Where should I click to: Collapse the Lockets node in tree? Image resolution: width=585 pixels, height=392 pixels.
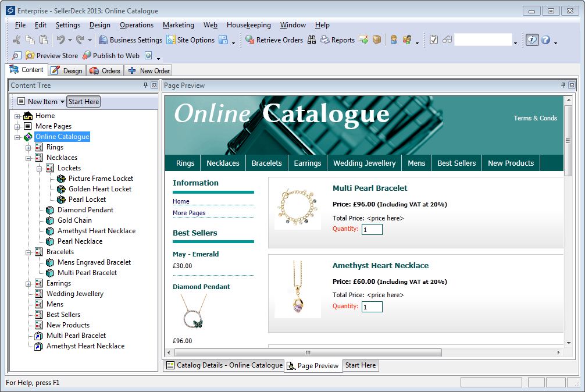point(39,169)
